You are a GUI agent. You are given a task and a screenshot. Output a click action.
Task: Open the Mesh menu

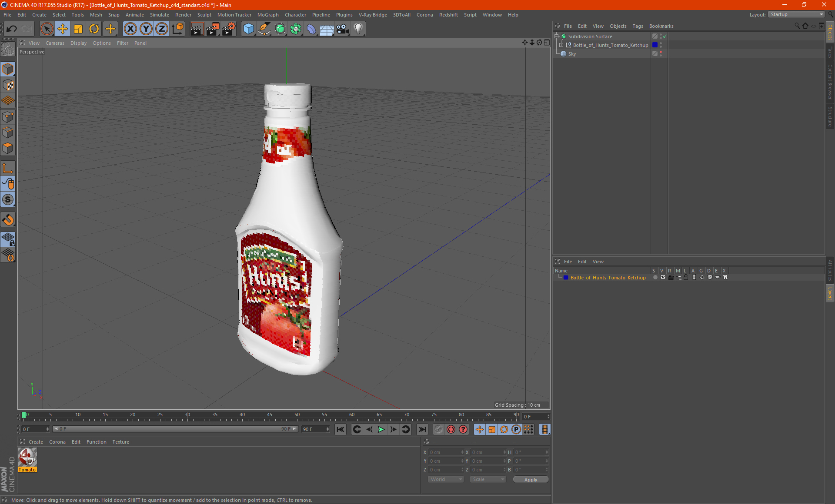pos(96,15)
